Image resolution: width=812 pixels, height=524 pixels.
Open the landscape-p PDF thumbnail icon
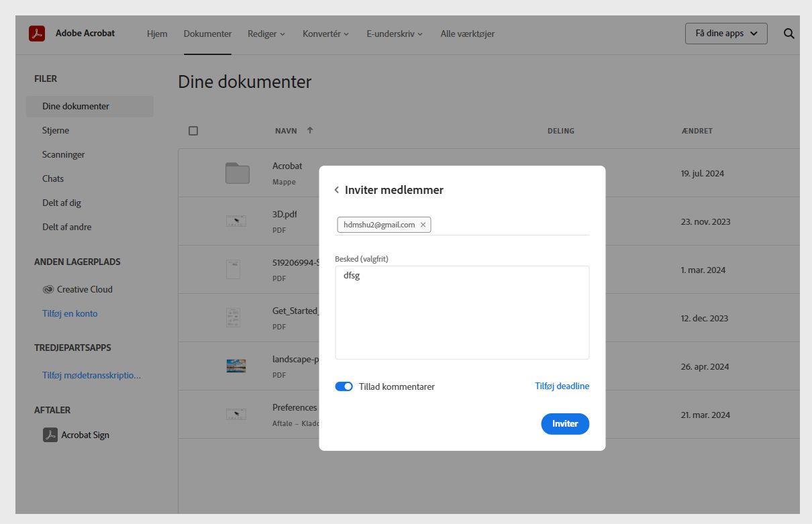[x=236, y=366]
